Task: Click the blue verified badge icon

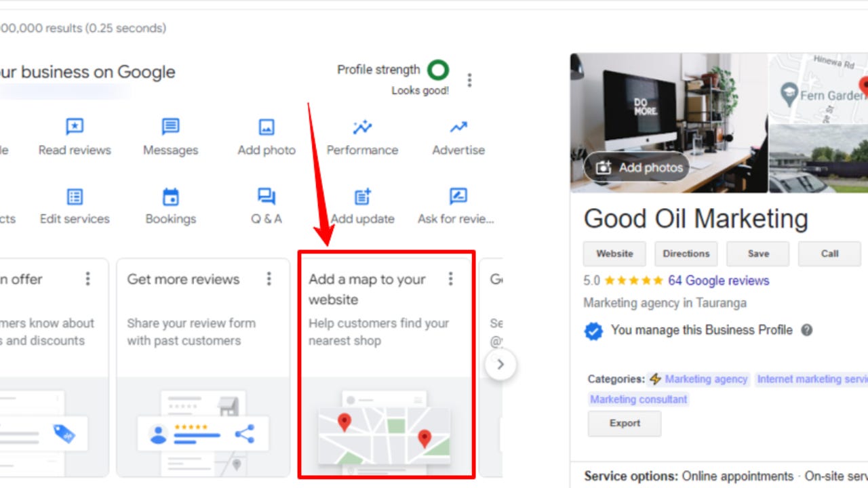Action: [593, 331]
